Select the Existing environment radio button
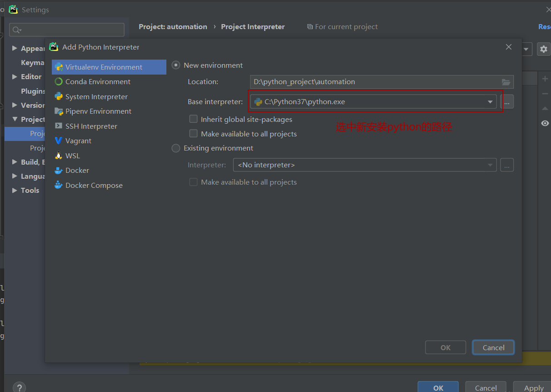The height and width of the screenshot is (392, 551). coord(175,148)
